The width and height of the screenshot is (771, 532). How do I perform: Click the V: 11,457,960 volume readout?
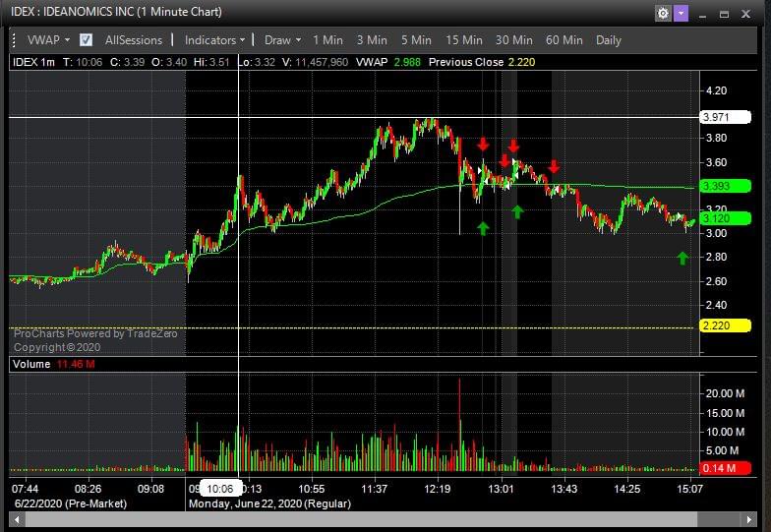tap(315, 63)
